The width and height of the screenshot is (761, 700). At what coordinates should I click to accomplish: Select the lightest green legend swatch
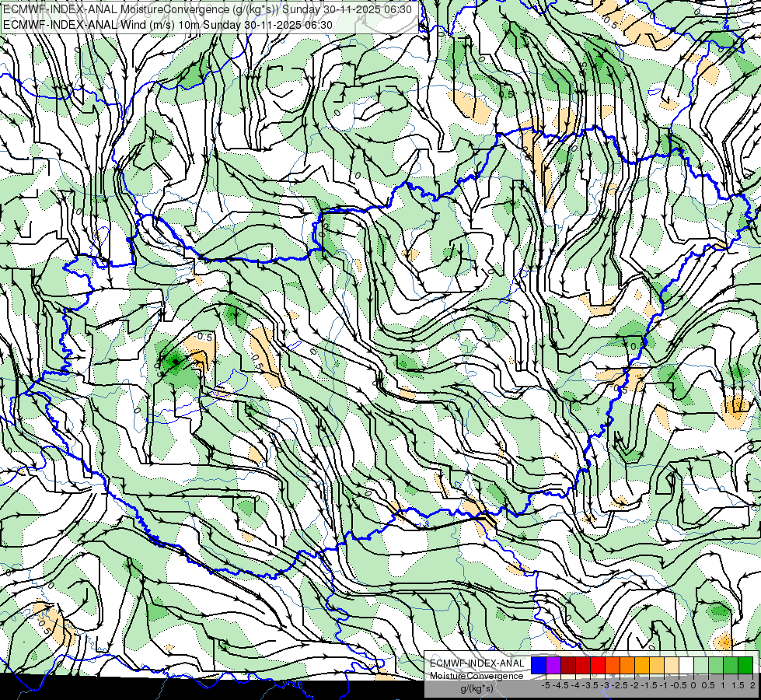(x=701, y=665)
